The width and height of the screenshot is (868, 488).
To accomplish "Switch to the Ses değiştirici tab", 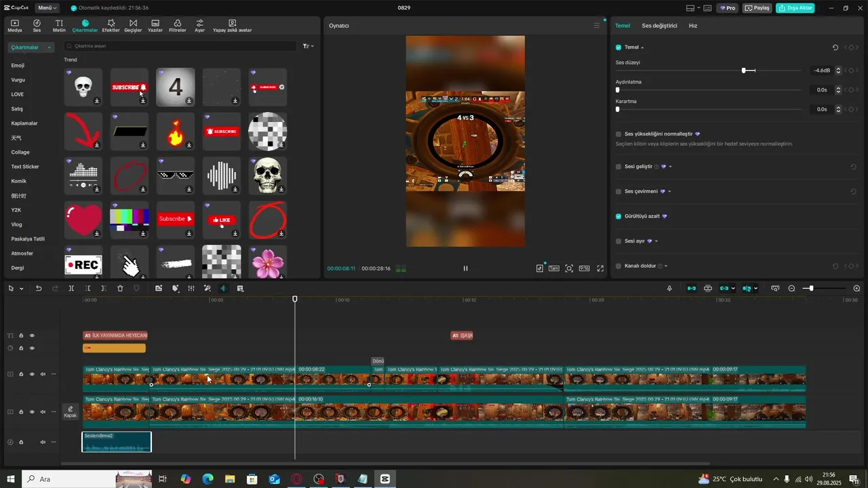I will 660,26.
